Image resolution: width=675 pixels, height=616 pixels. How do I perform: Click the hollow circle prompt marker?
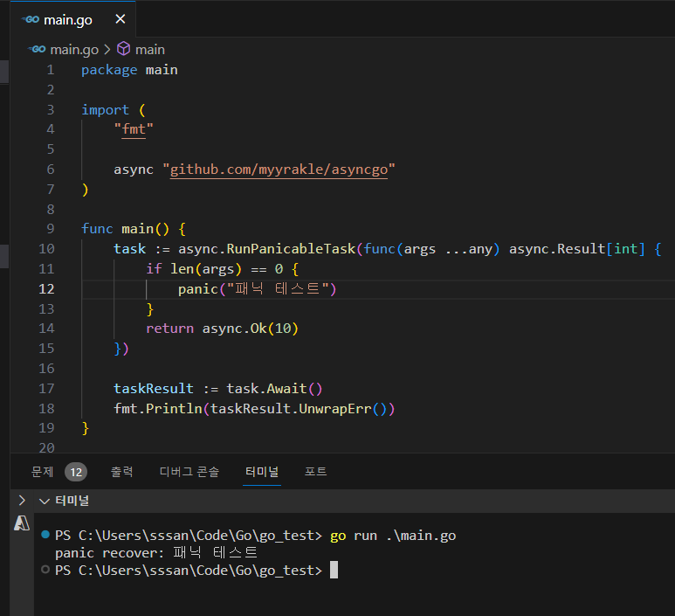(x=45, y=570)
